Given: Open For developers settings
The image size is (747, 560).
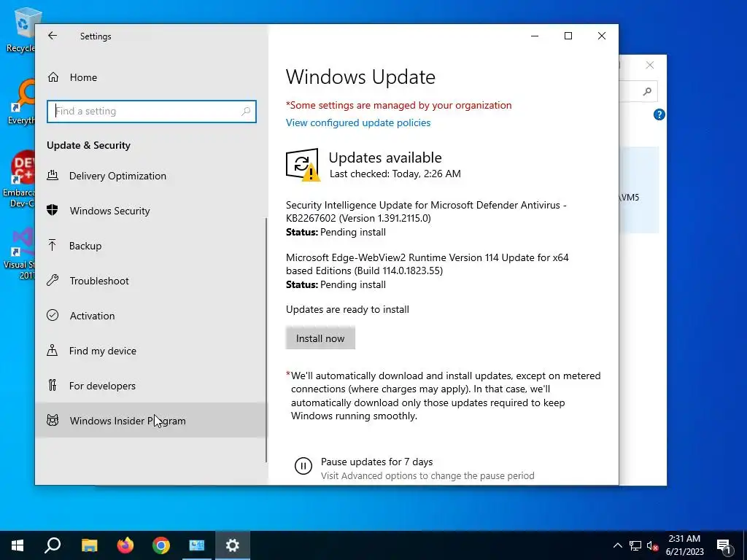Looking at the screenshot, I should click(150, 386).
